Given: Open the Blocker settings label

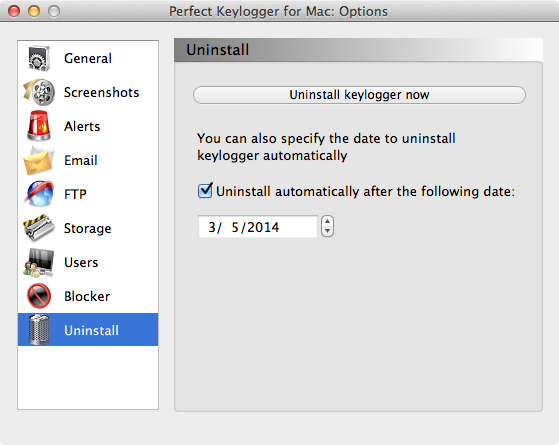Looking at the screenshot, I should pos(87,296).
